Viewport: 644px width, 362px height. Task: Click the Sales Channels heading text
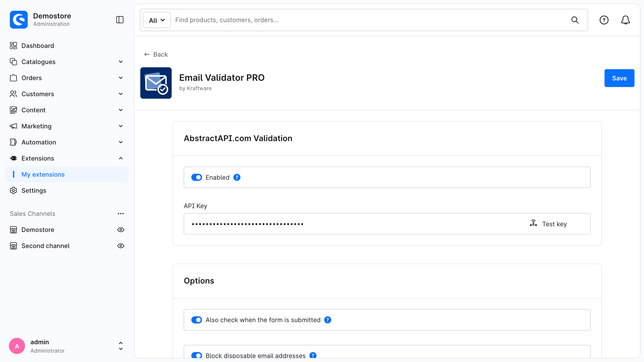pyautogui.click(x=33, y=214)
